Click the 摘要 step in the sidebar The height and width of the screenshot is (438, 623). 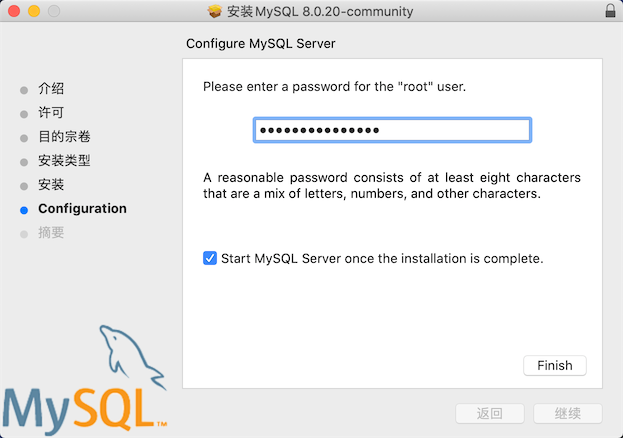pyautogui.click(x=51, y=233)
